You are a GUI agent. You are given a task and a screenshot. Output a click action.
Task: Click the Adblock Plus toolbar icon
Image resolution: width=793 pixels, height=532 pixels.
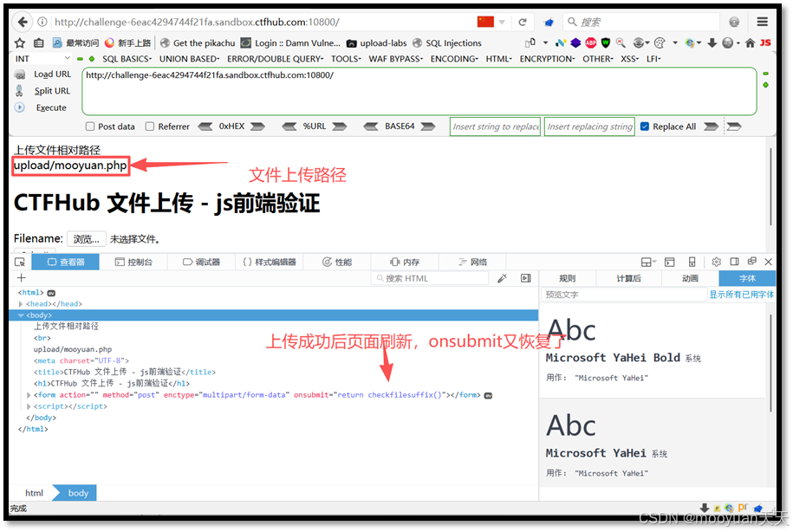pyautogui.click(x=590, y=42)
